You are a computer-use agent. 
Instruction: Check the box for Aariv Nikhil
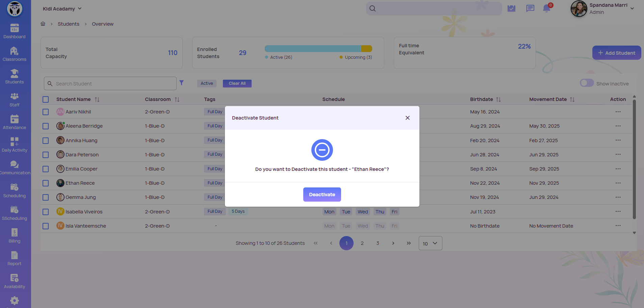46,112
